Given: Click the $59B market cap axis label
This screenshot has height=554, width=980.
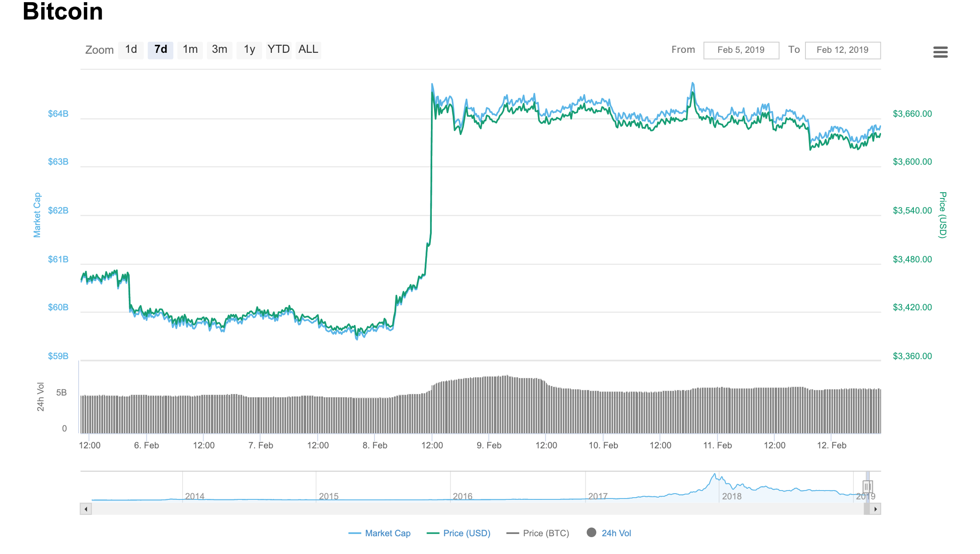Looking at the screenshot, I should 58,356.
